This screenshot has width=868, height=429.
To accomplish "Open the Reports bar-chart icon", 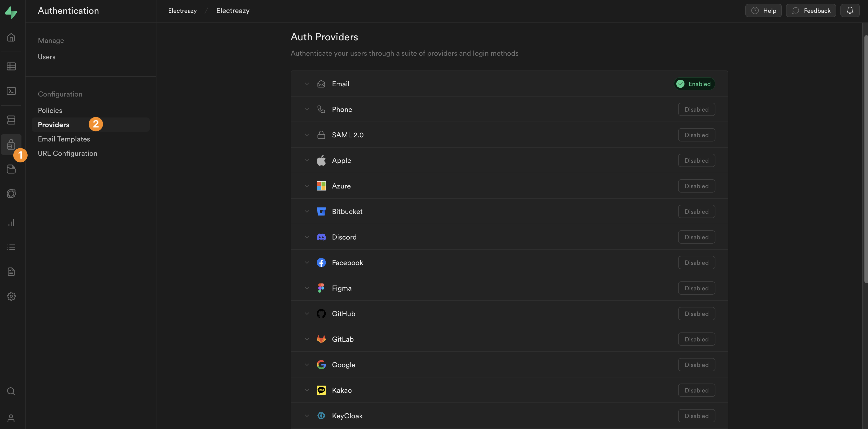I will coord(11,223).
